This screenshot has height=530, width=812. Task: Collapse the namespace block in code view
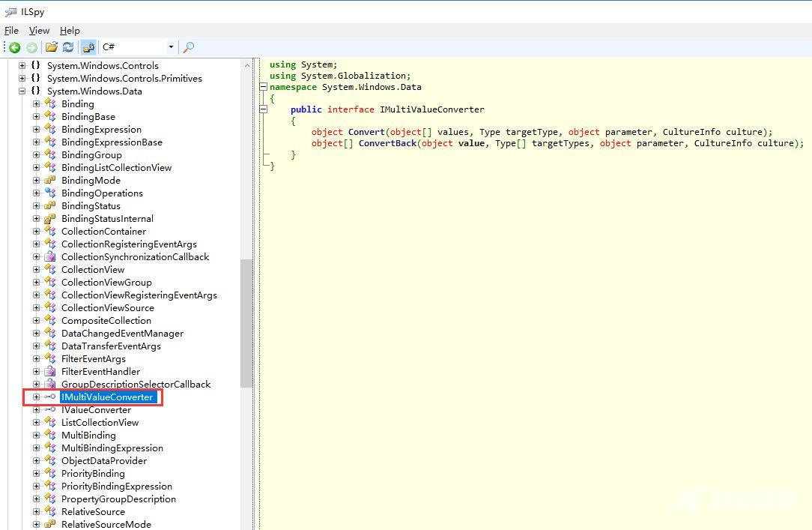click(263, 88)
